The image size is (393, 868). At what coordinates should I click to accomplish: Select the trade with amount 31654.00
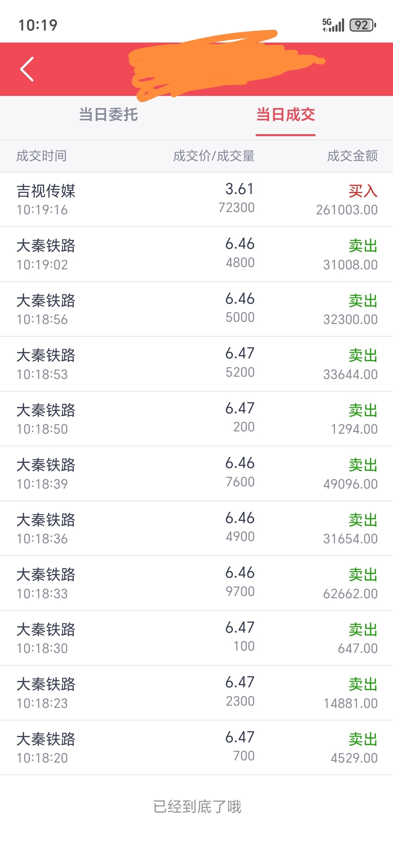196,528
